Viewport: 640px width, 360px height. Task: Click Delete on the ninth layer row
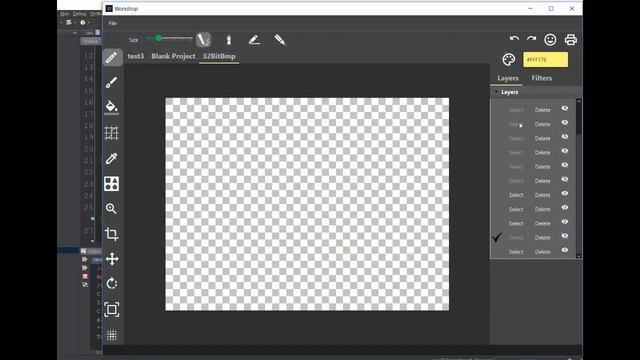point(542,224)
